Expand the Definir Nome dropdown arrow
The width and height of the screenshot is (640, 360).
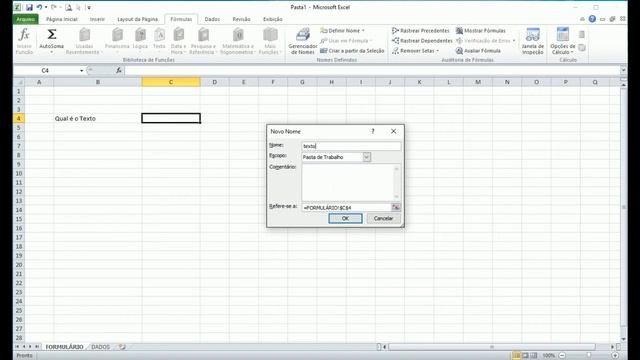coord(363,31)
